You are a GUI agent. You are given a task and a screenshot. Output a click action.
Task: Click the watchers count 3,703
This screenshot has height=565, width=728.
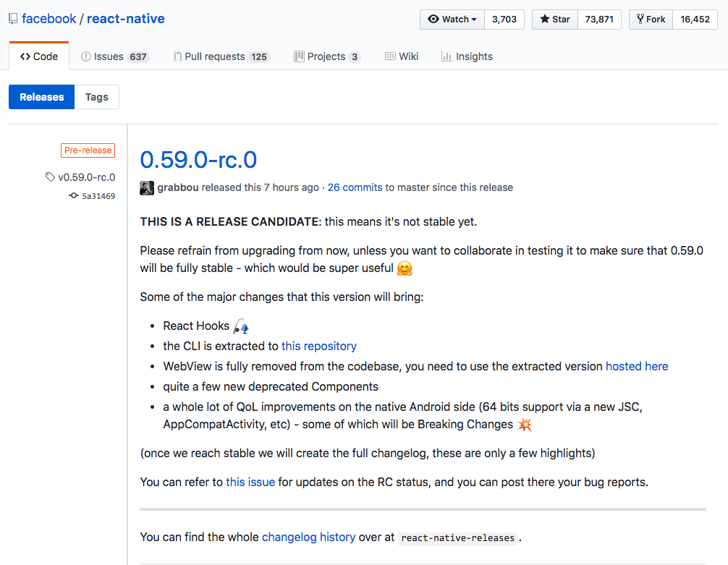point(504,20)
